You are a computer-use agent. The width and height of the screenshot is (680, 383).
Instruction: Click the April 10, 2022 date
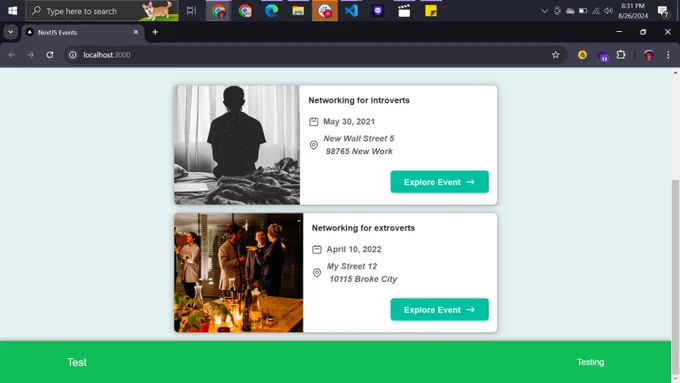(x=354, y=249)
